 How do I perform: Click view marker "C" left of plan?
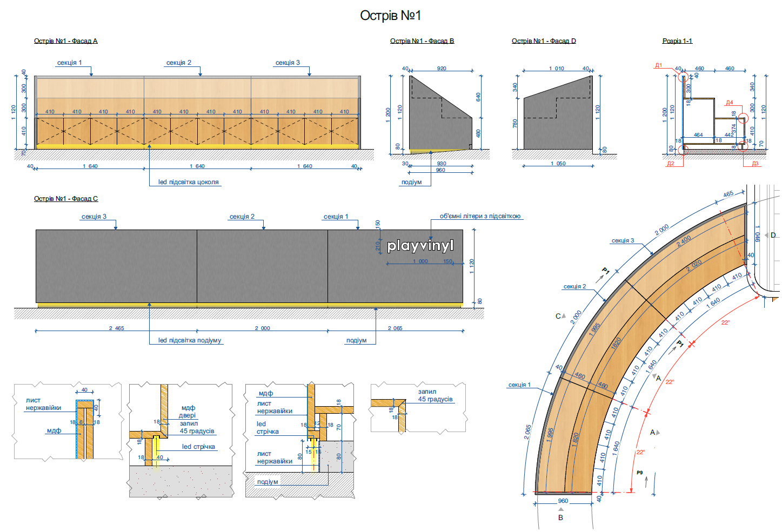(558, 316)
